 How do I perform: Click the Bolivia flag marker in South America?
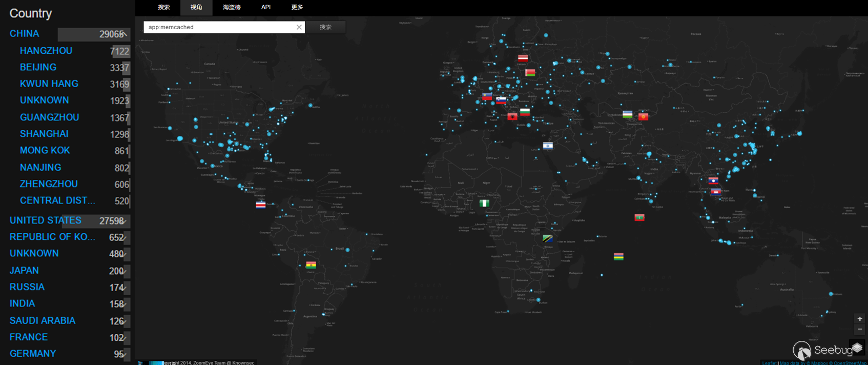(311, 265)
